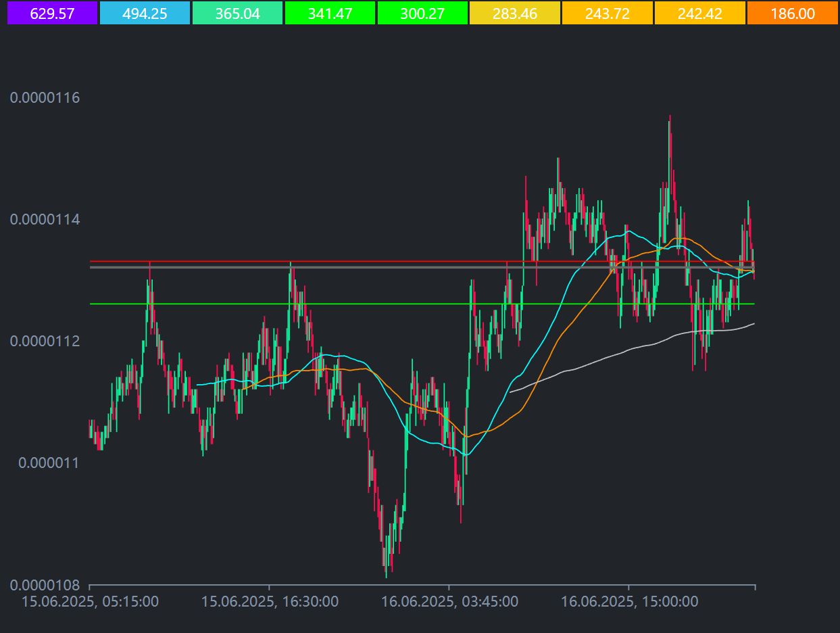Click the yellow 283.46 value box
840x633 pixels.
coord(515,13)
